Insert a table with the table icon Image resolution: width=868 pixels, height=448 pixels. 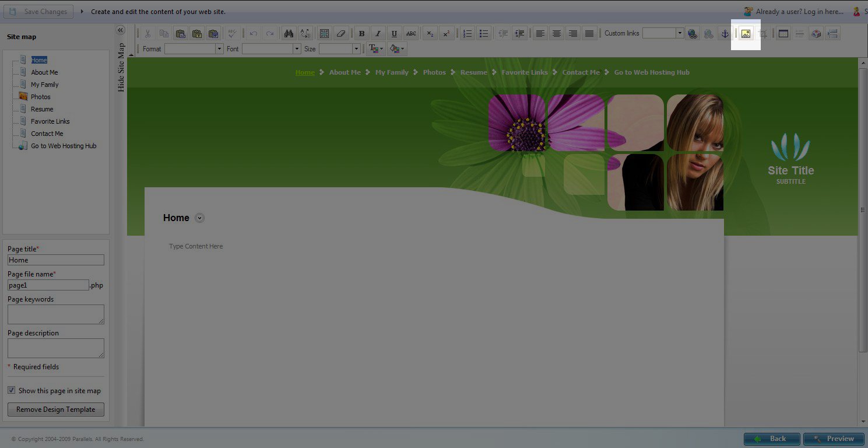pyautogui.click(x=783, y=34)
